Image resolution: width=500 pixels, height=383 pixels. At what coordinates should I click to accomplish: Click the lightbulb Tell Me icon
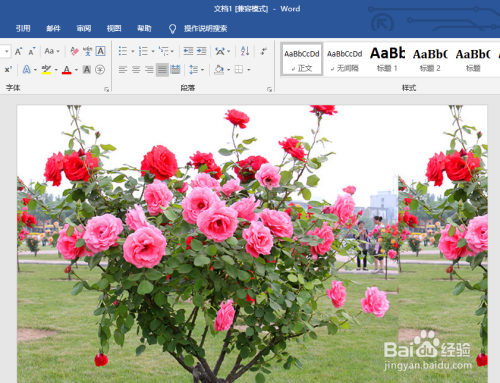click(x=172, y=29)
